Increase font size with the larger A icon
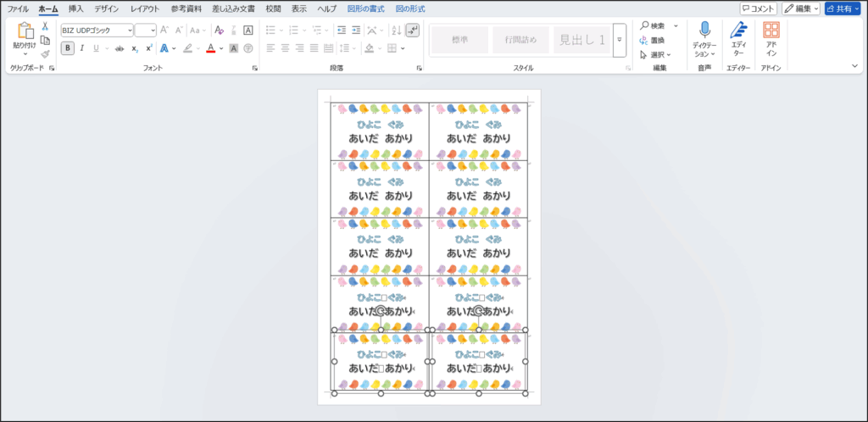 (164, 31)
